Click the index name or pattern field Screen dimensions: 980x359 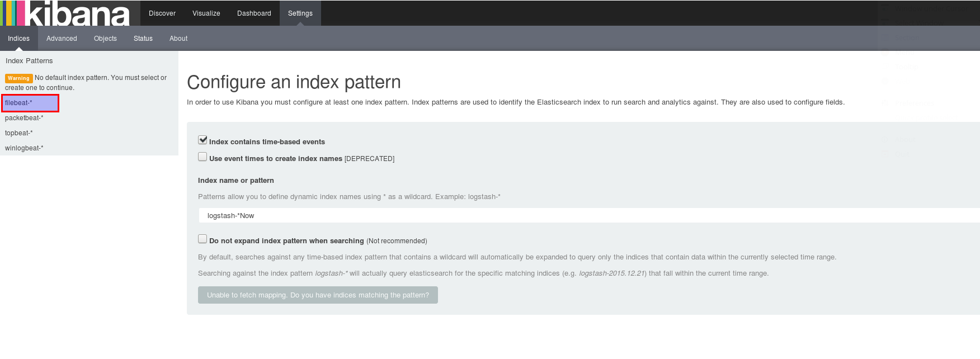[x=589, y=215]
